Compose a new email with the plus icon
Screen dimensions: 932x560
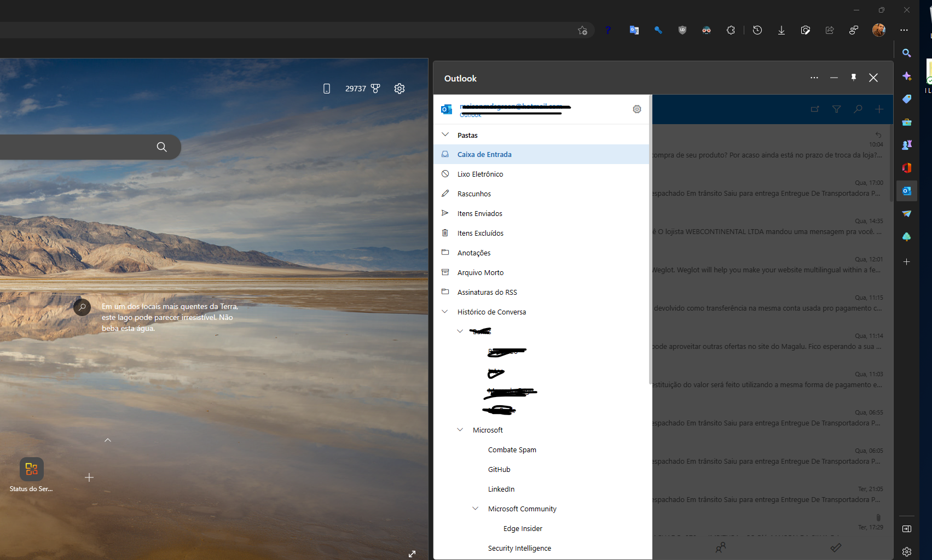[x=879, y=109]
